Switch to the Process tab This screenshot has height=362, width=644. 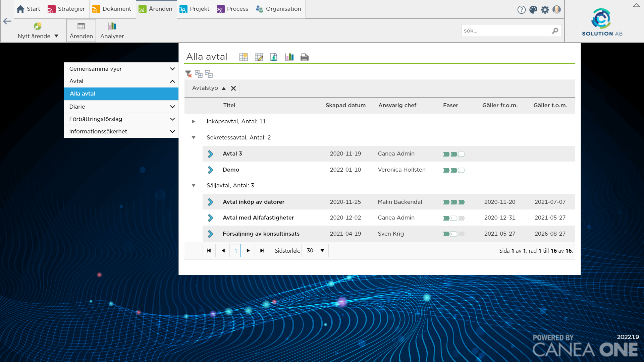233,9
